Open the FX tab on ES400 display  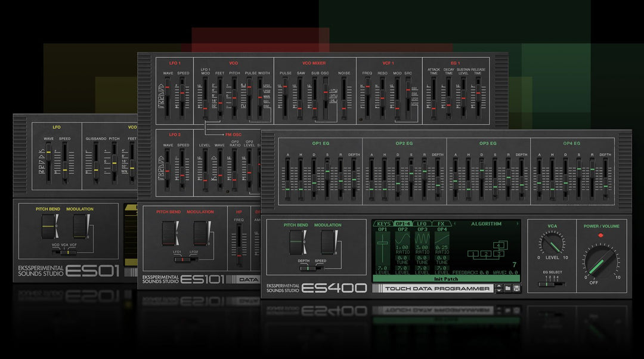[441, 224]
